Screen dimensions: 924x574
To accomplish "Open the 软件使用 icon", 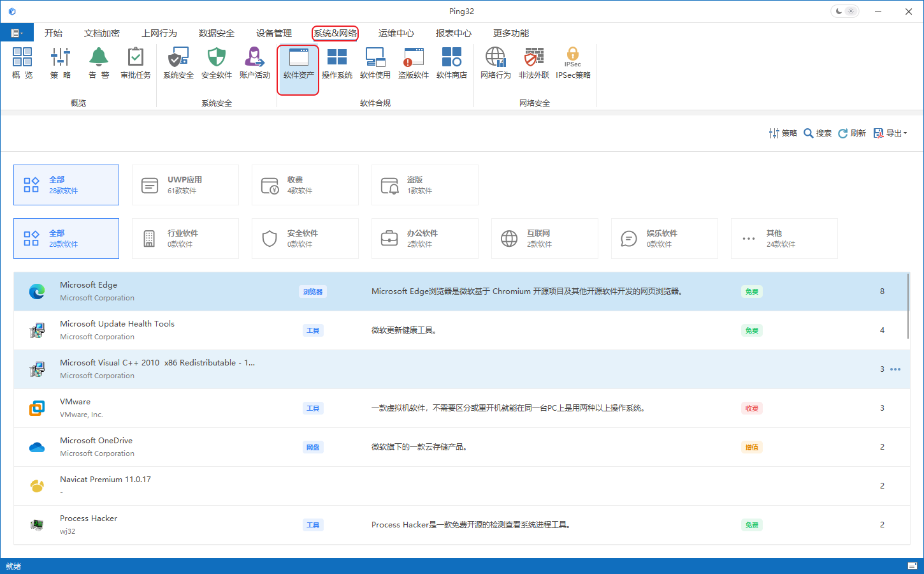I will [375, 63].
